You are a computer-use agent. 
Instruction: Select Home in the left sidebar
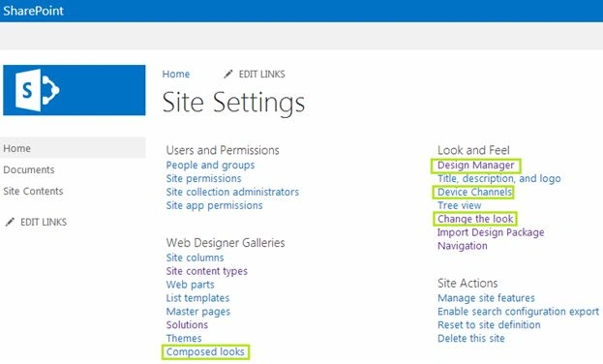16,148
